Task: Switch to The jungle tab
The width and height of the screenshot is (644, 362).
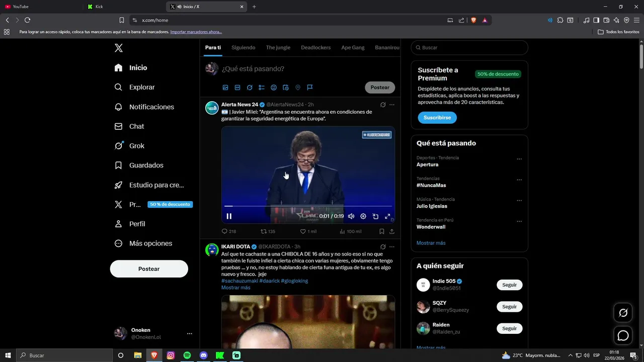Action: [278, 48]
